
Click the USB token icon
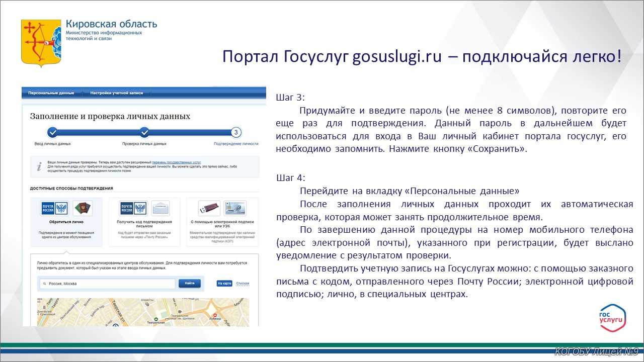click(x=209, y=208)
